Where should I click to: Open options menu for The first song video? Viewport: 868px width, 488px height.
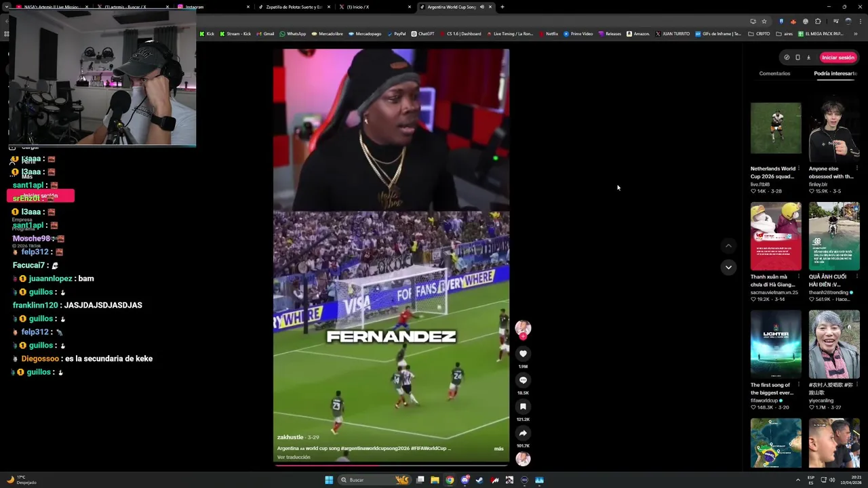(x=799, y=385)
